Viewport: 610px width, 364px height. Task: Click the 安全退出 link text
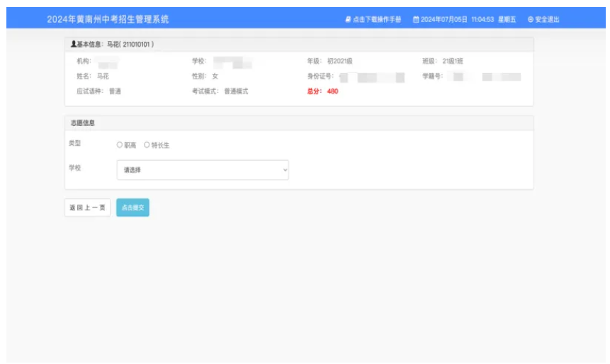(547, 19)
